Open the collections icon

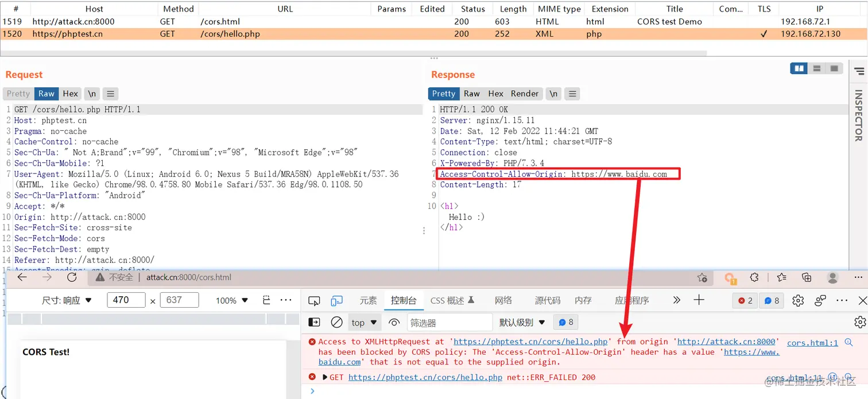[807, 277]
